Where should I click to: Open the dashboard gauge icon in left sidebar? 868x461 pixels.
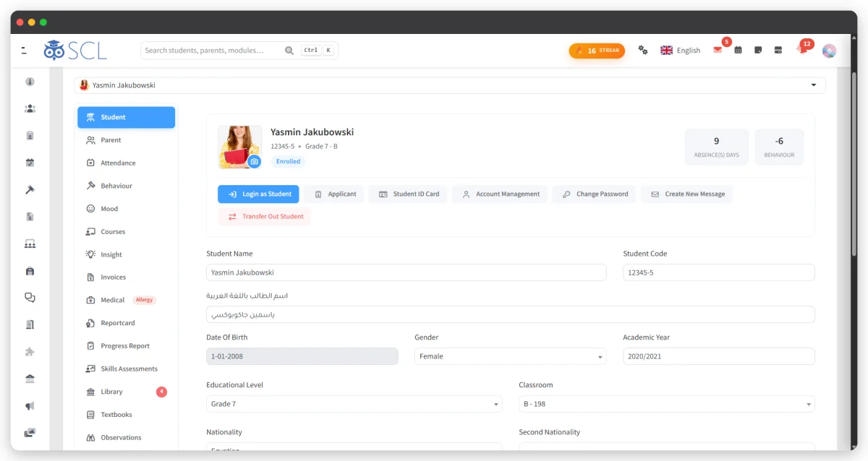pyautogui.click(x=30, y=82)
